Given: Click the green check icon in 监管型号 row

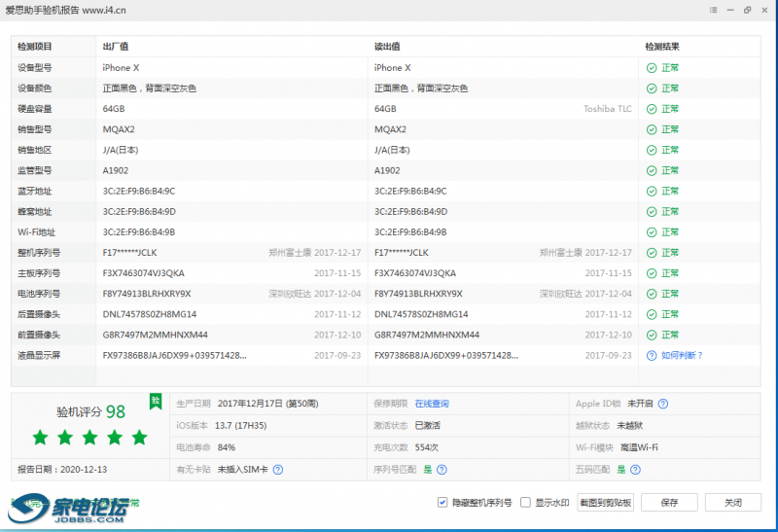Looking at the screenshot, I should click(x=652, y=171).
